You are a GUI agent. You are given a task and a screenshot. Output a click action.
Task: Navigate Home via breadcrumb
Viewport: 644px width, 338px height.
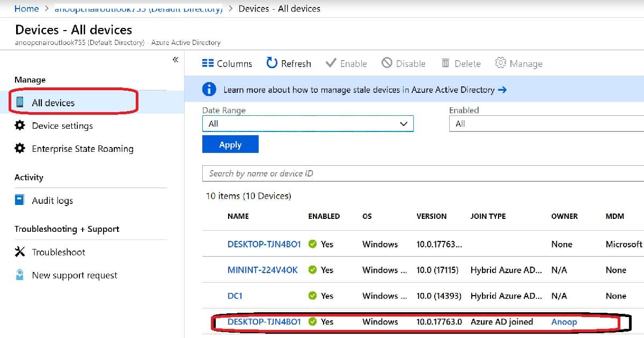27,9
